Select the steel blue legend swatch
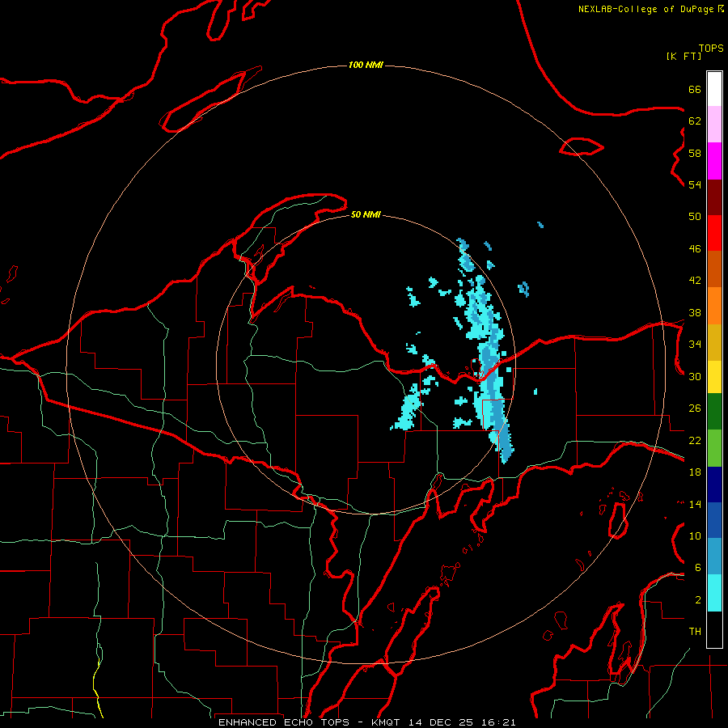This screenshot has height=728, width=728. pos(714,556)
